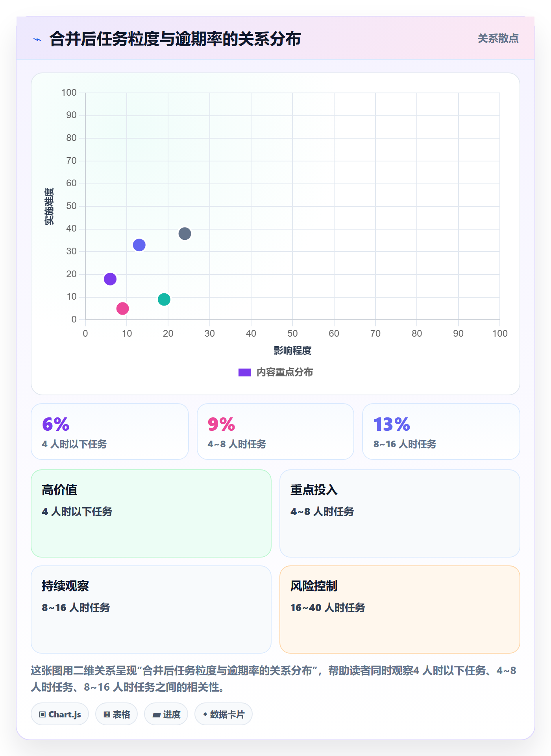The image size is (551, 756).
Task: Click the 关系散点 label in header
Action: (x=498, y=39)
